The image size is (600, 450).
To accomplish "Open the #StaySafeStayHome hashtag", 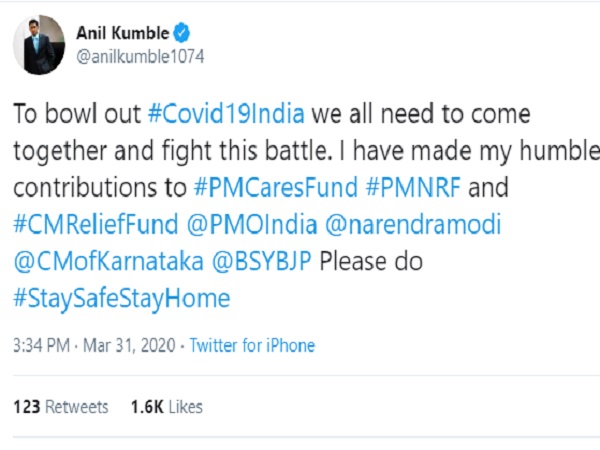I will tap(121, 298).
